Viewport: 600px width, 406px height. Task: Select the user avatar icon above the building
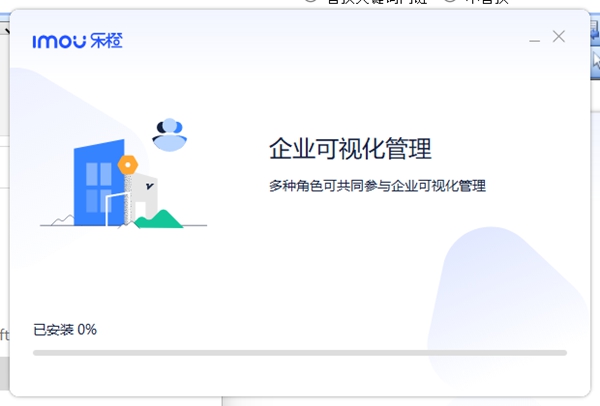170,133
